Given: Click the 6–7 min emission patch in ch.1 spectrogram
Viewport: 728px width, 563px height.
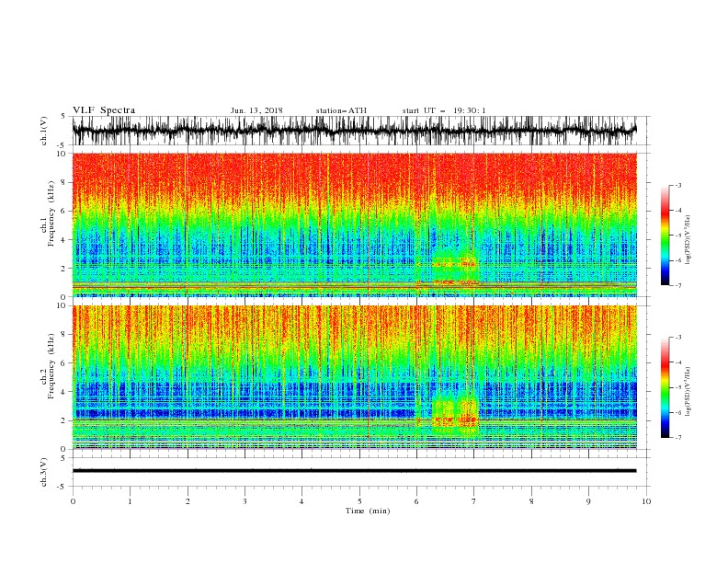Looking at the screenshot, I should tap(455, 270).
